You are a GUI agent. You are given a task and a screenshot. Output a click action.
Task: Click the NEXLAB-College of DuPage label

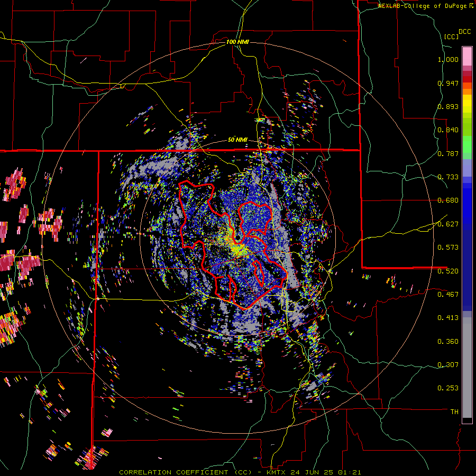[423, 6]
